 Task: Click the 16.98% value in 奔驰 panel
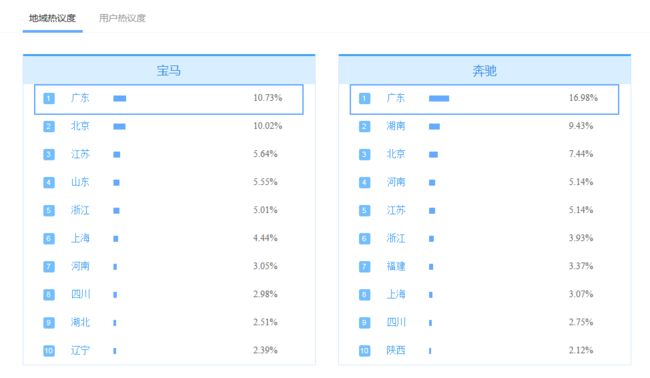pos(583,98)
